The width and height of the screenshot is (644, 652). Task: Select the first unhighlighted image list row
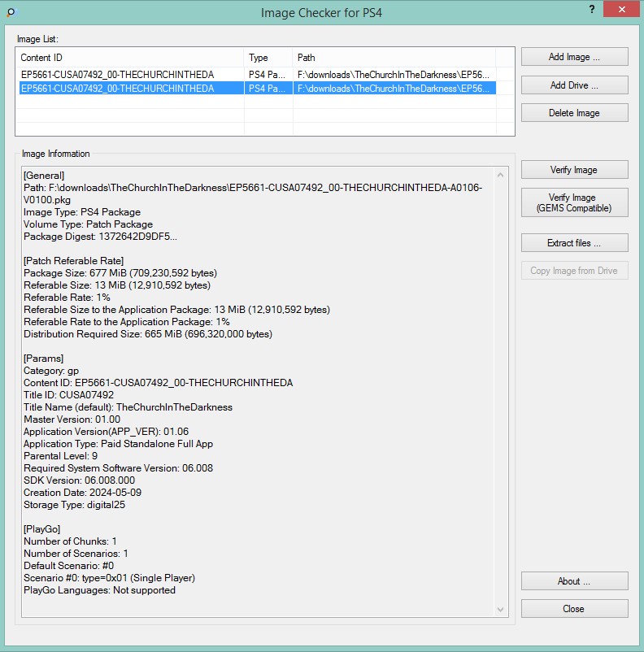tap(258, 75)
